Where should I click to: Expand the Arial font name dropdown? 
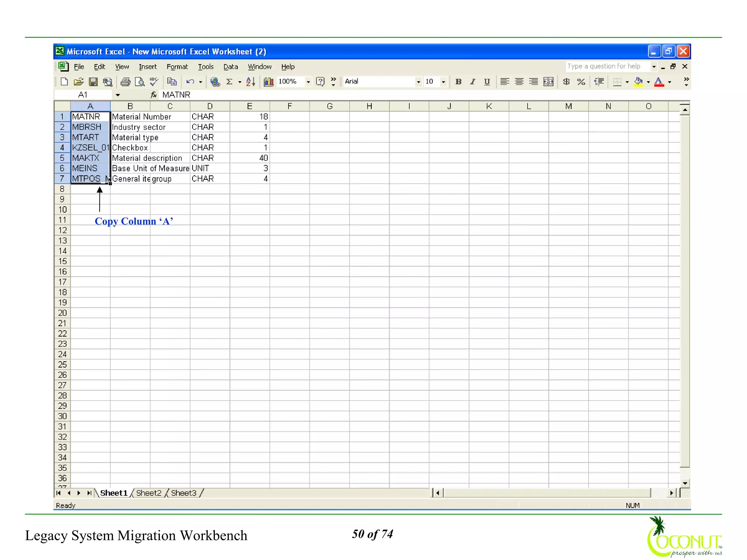pos(418,82)
